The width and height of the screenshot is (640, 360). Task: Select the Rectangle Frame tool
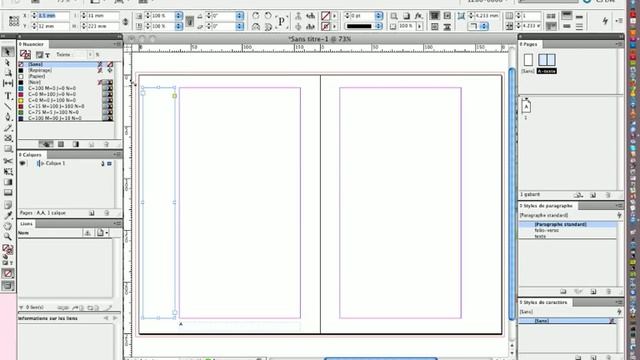pyautogui.click(x=8, y=138)
